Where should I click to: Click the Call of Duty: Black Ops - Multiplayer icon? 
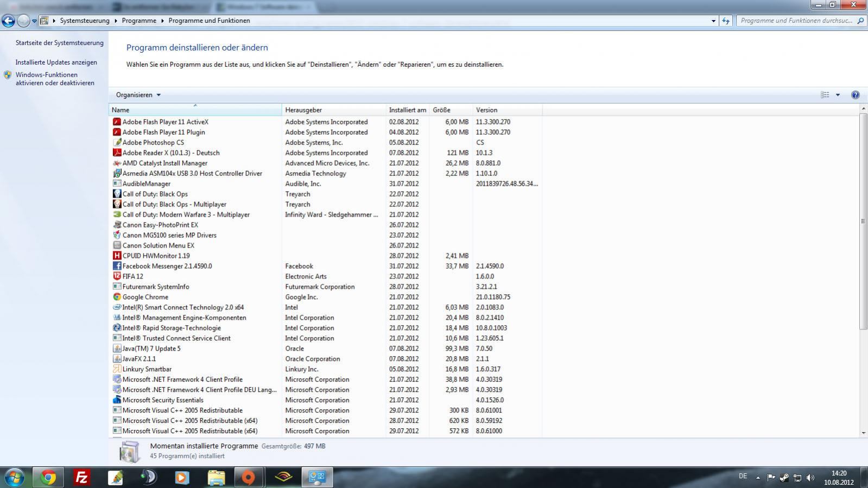click(117, 205)
